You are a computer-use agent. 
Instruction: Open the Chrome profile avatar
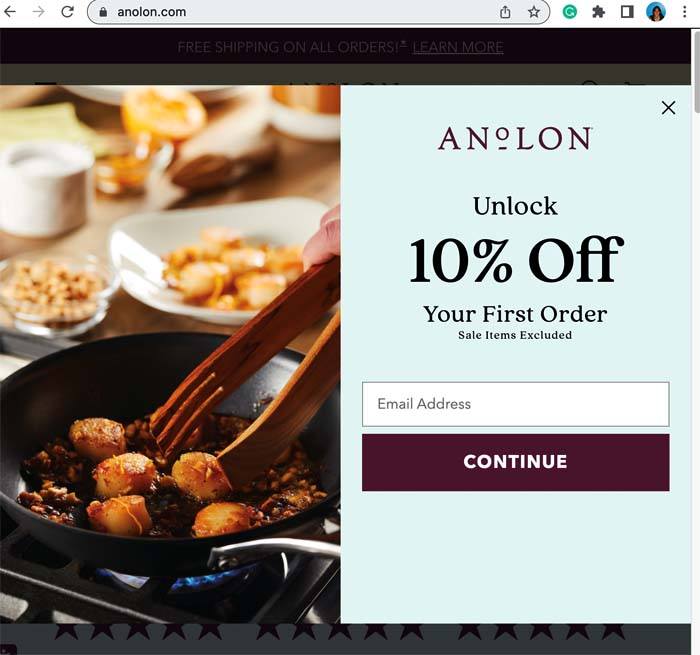coord(656,12)
